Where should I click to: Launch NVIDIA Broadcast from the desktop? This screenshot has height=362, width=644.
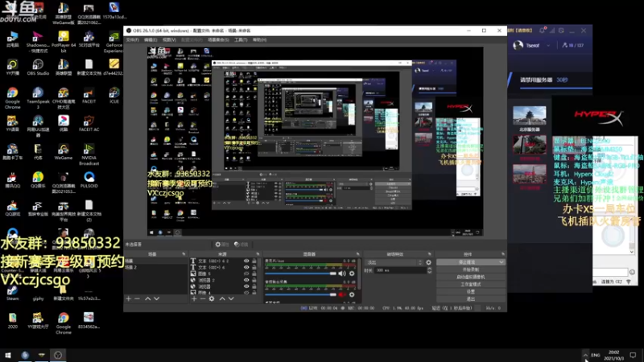(89, 154)
